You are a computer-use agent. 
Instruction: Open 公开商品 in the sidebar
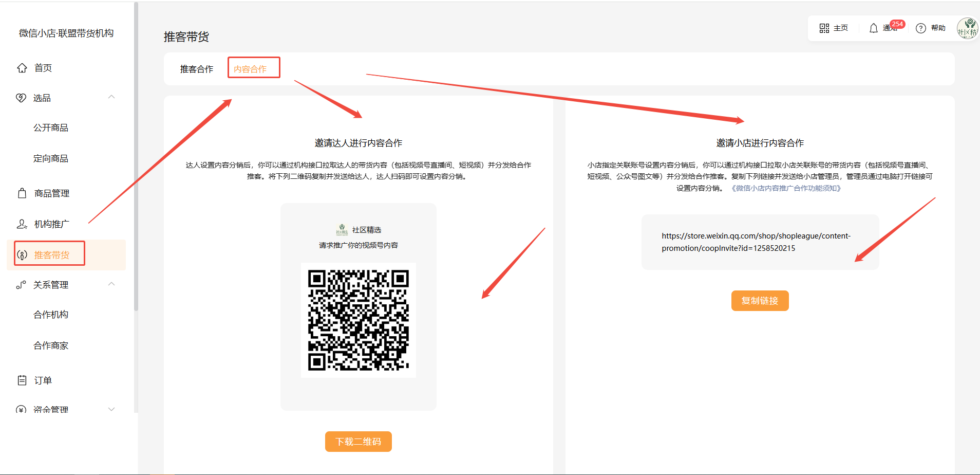(x=51, y=127)
